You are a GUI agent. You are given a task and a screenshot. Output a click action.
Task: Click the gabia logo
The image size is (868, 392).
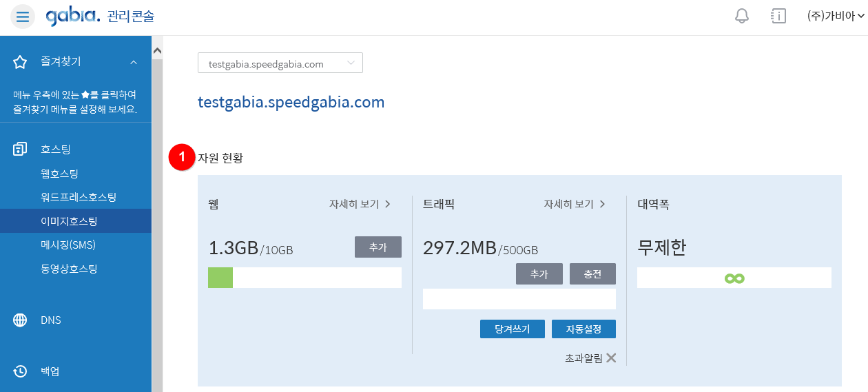pos(73,16)
